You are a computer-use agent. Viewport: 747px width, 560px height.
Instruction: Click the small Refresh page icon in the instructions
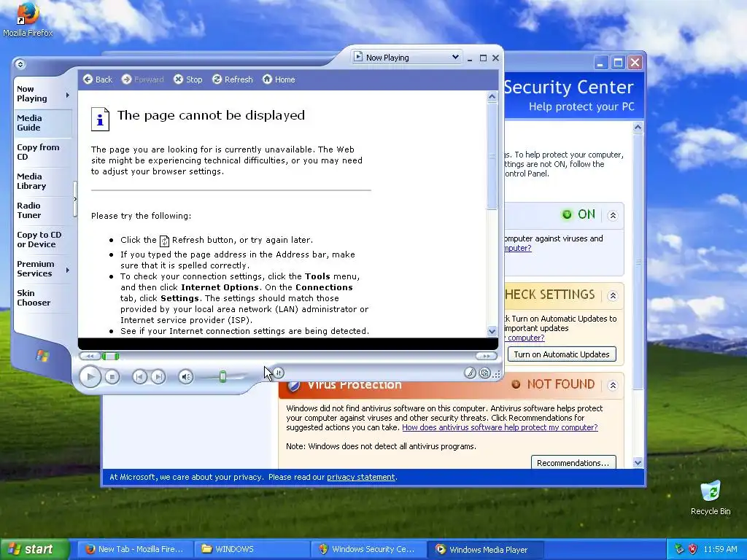[x=164, y=241]
